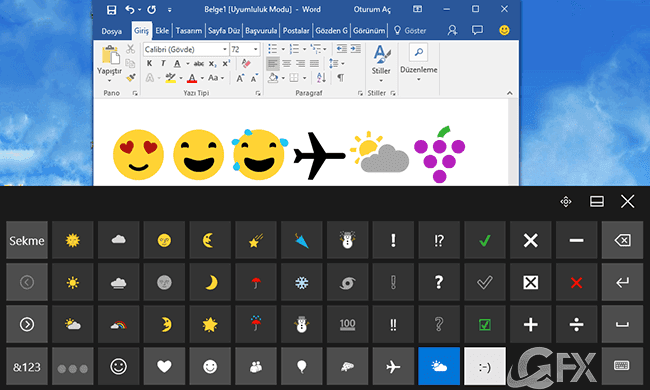Collapse the ribbon with the chevron
The height and width of the screenshot is (390, 650).
point(509,93)
